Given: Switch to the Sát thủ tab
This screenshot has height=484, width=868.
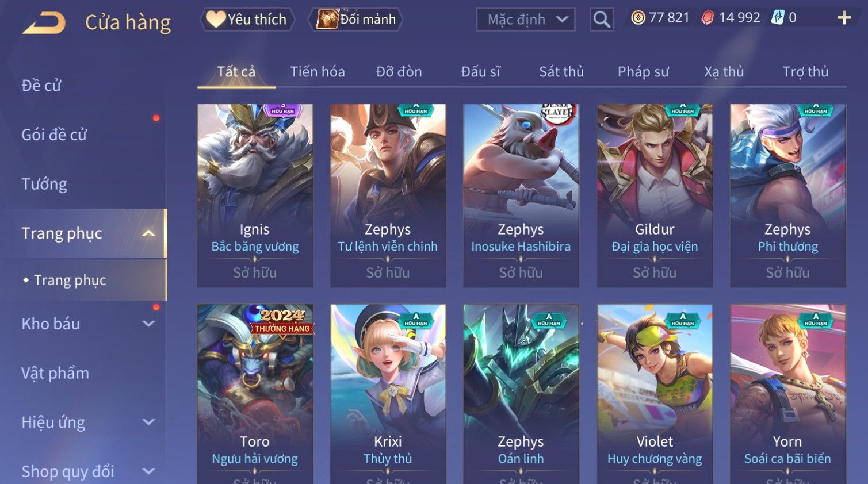Looking at the screenshot, I should click(561, 72).
